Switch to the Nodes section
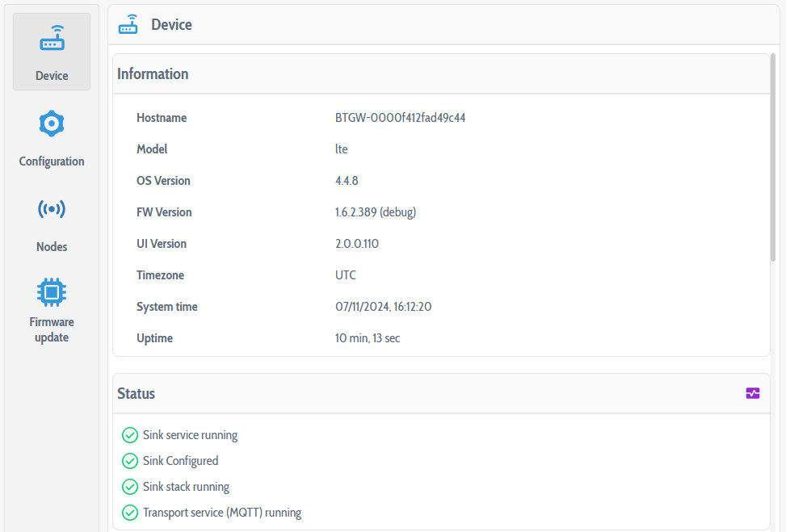This screenshot has height=532, width=786. click(51, 246)
